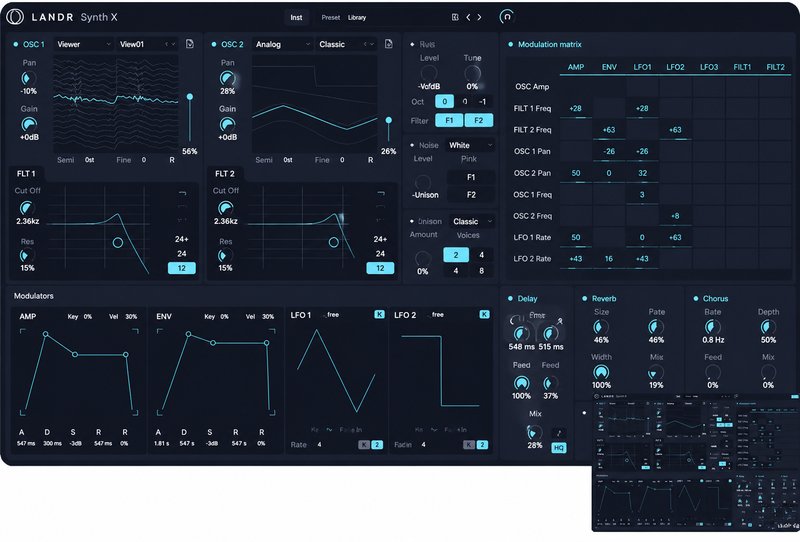Image resolution: width=800 pixels, height=542 pixels.
Task: Click the LFO 2 Rate ENV cell 16
Action: click(609, 259)
